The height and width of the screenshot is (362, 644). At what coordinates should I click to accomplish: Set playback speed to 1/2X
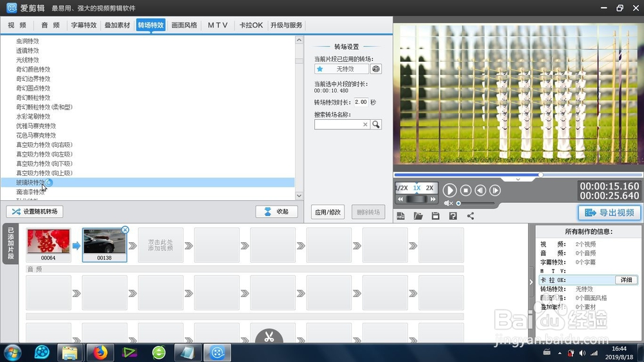(402, 188)
